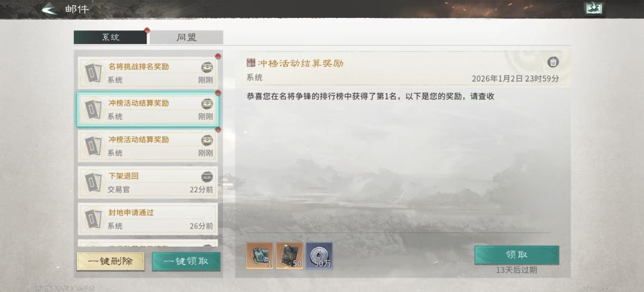Click the reward item with quantity 50
The width and height of the screenshot is (644, 292).
[x=290, y=256]
